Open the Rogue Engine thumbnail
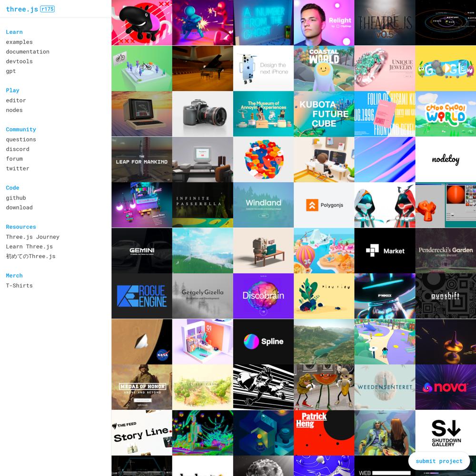 [x=142, y=296]
